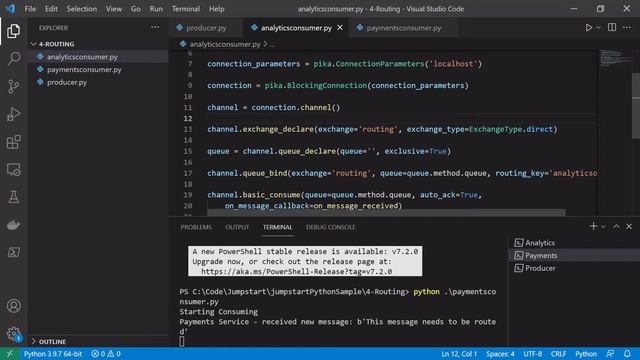This screenshot has width=640, height=360.
Task: Change indentation via Spaces: 4
Action: (x=500, y=354)
